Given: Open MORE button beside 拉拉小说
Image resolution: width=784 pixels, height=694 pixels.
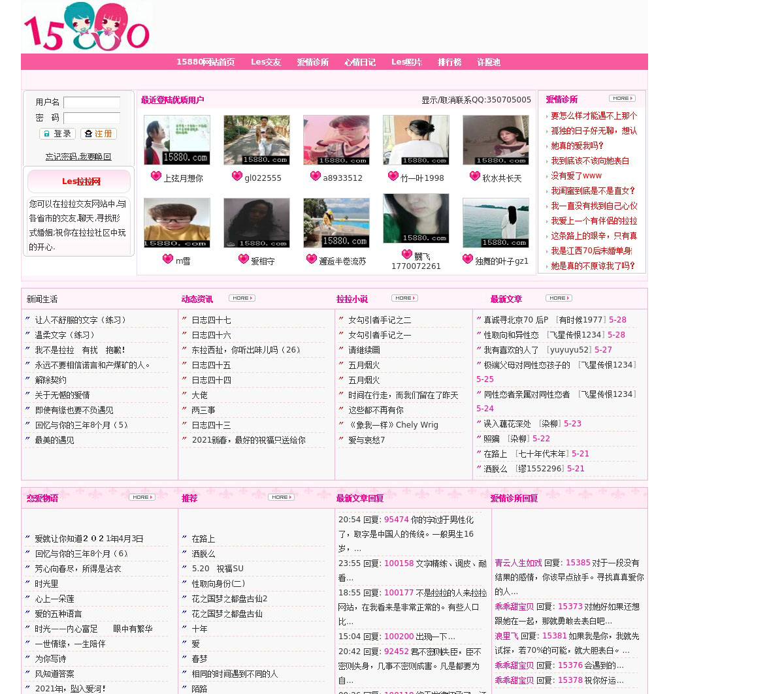Looking at the screenshot, I should (x=404, y=298).
